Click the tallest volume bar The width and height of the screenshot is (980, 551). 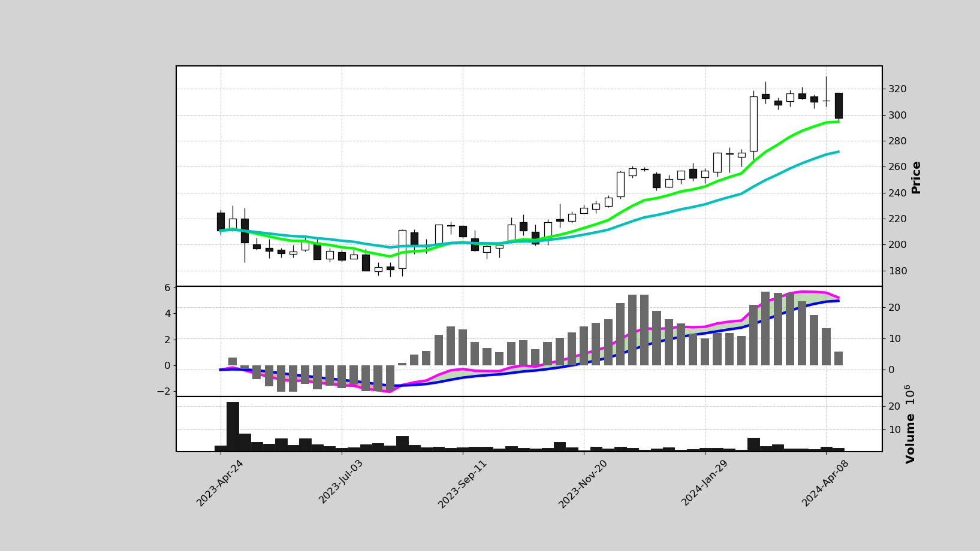tap(233, 426)
